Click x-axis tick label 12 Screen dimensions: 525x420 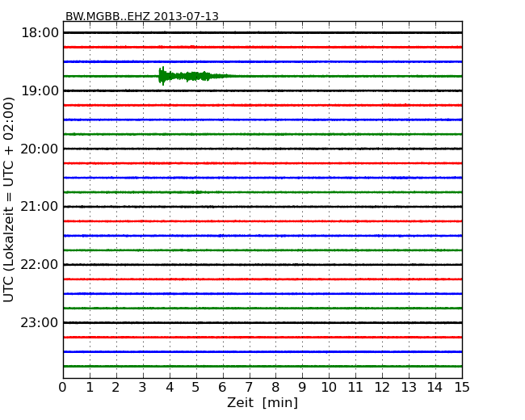click(x=382, y=388)
